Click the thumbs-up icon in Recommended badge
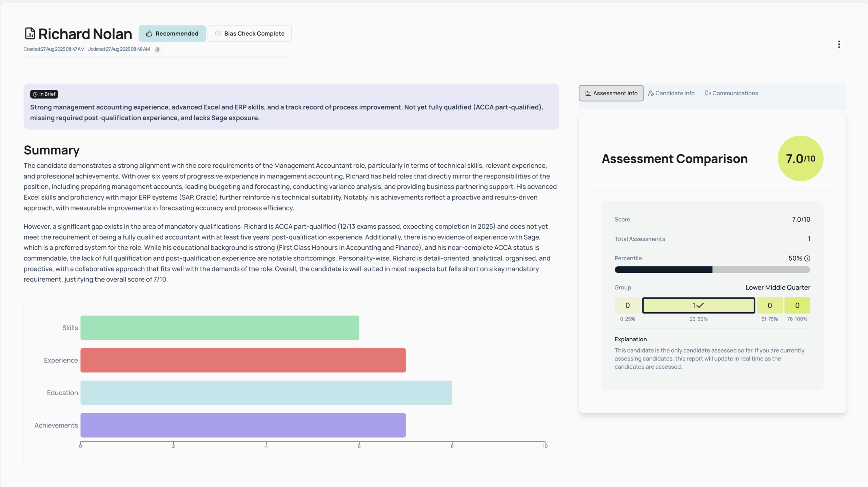The height and width of the screenshot is (487, 868). [149, 34]
